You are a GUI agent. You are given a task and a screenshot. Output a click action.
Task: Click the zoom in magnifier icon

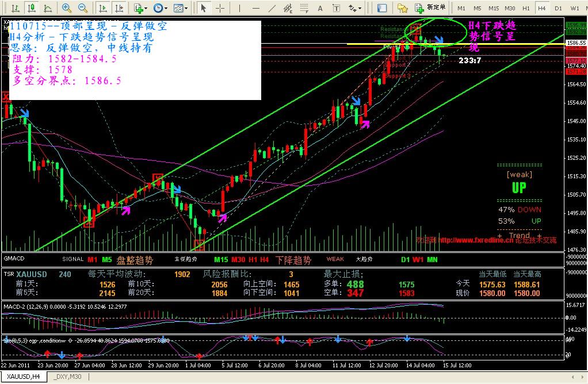coord(67,8)
